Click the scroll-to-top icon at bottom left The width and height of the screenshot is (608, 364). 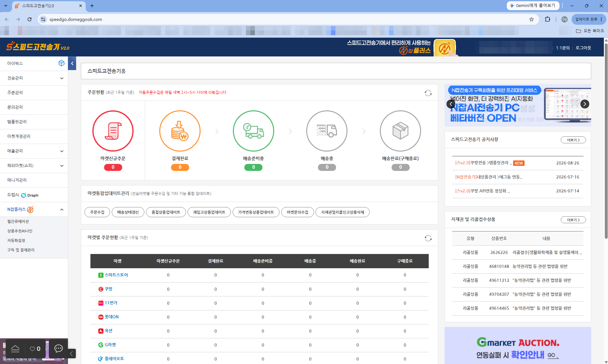(x=15, y=349)
